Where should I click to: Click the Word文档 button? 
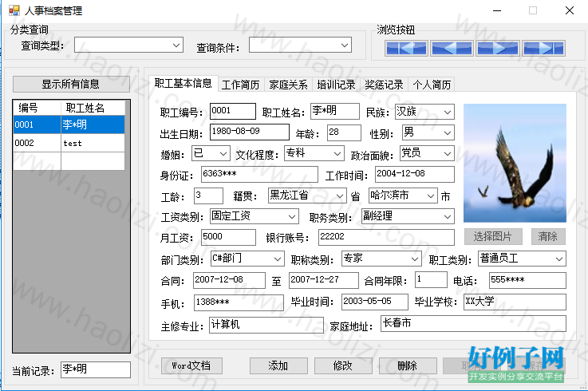(x=191, y=365)
